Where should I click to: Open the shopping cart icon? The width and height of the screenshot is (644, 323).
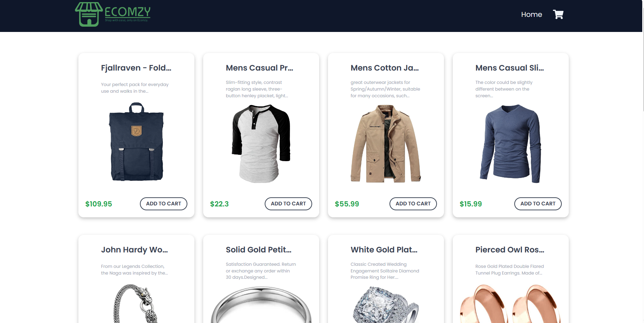pyautogui.click(x=558, y=14)
